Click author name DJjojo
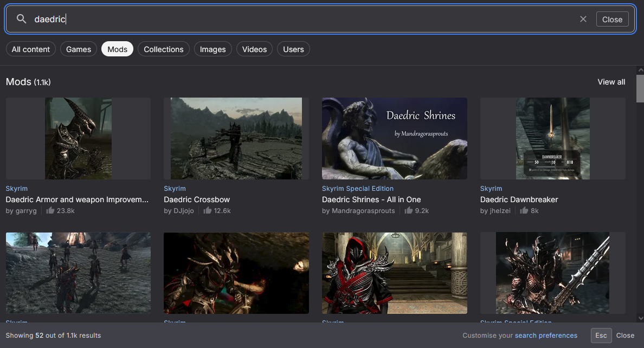The height and width of the screenshot is (348, 644). [x=184, y=211]
